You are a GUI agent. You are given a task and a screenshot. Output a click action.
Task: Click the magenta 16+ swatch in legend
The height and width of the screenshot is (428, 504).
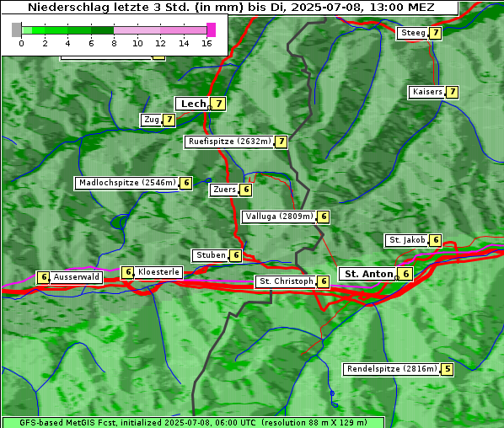(x=212, y=29)
